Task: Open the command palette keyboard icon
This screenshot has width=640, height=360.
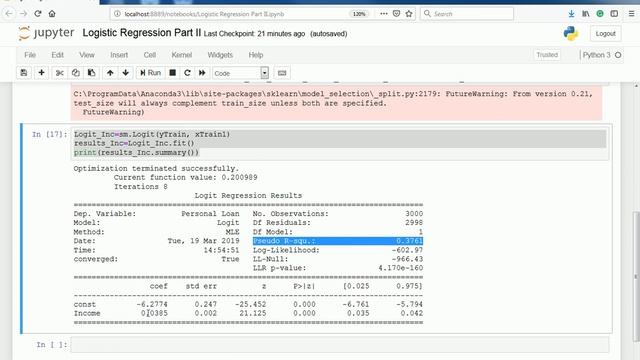Action: [282, 73]
